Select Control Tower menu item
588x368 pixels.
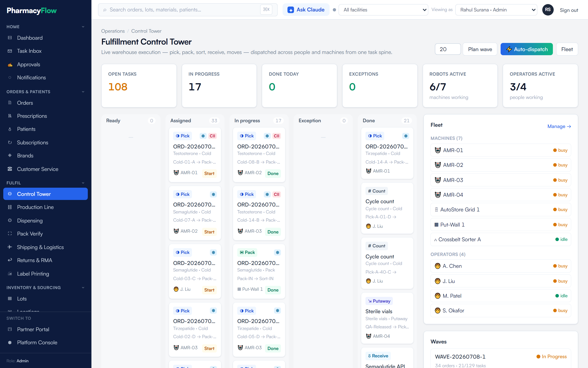tap(46, 194)
